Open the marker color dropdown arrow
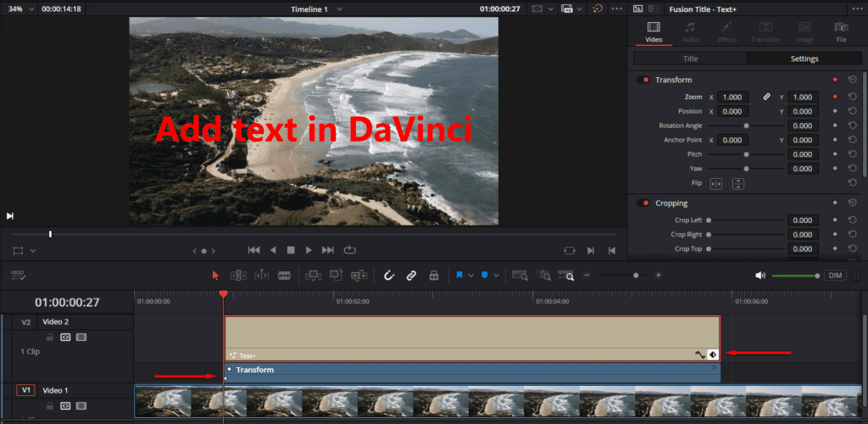868x424 pixels. coord(497,276)
